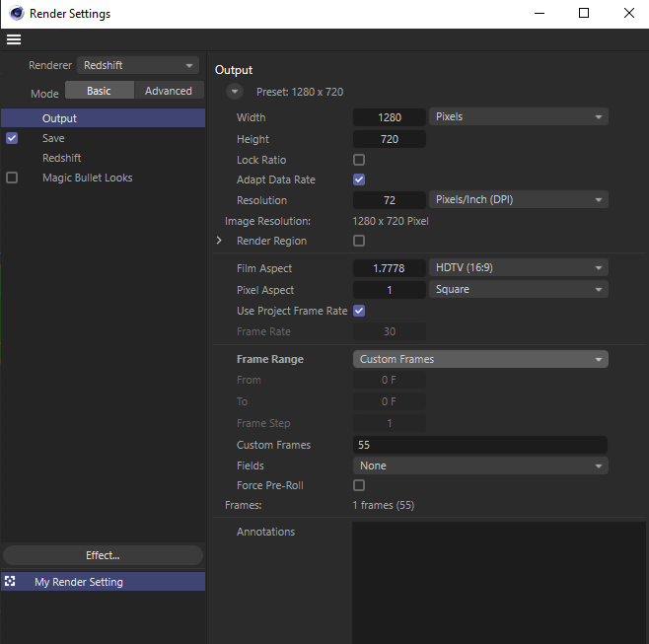Enable the Lock Ratio checkbox
The height and width of the screenshot is (644, 649).
tap(359, 160)
